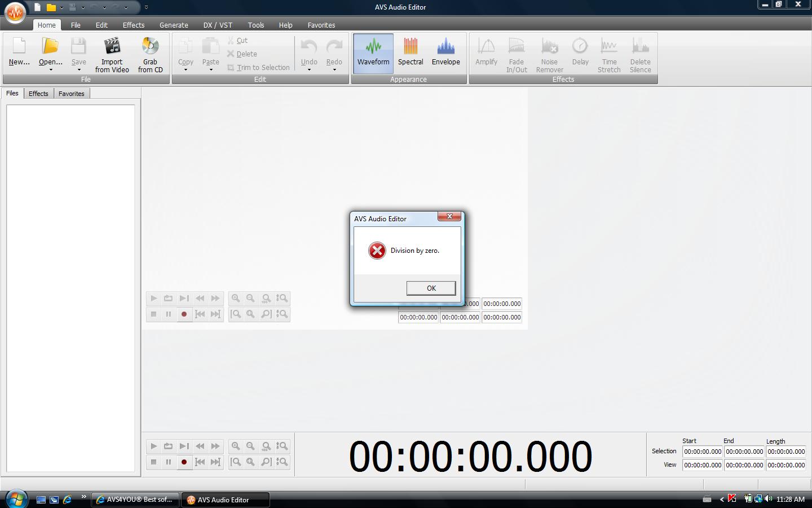Select the Files tab in side panel
The image size is (812, 508).
click(12, 93)
